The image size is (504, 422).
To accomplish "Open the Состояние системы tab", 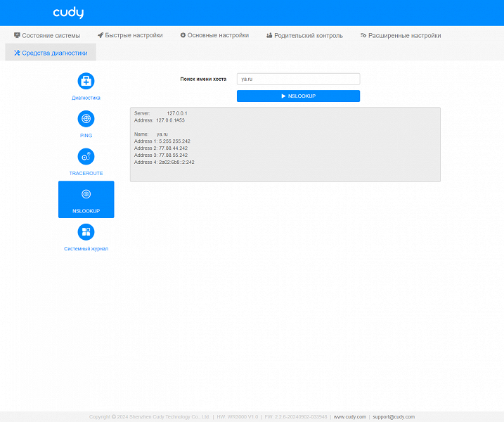I will click(x=47, y=35).
